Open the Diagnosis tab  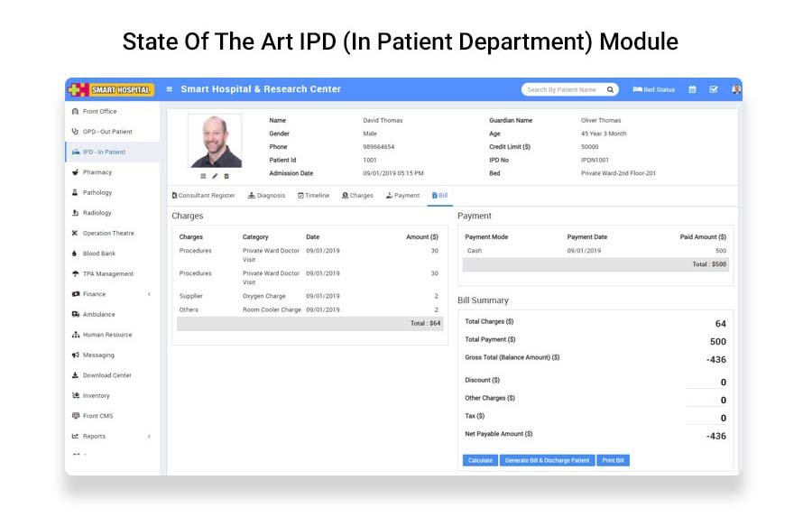(266, 195)
